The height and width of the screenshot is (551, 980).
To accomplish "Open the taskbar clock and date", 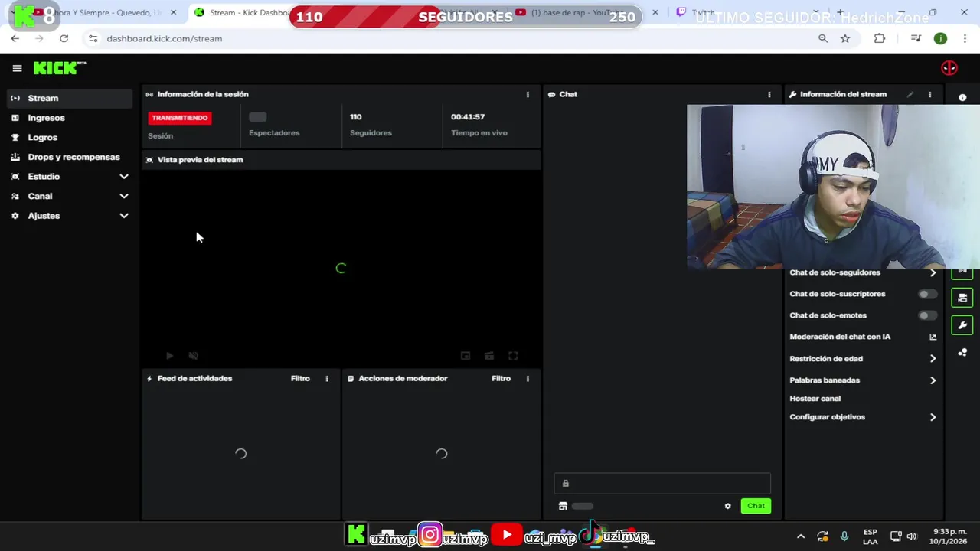I will tap(949, 536).
